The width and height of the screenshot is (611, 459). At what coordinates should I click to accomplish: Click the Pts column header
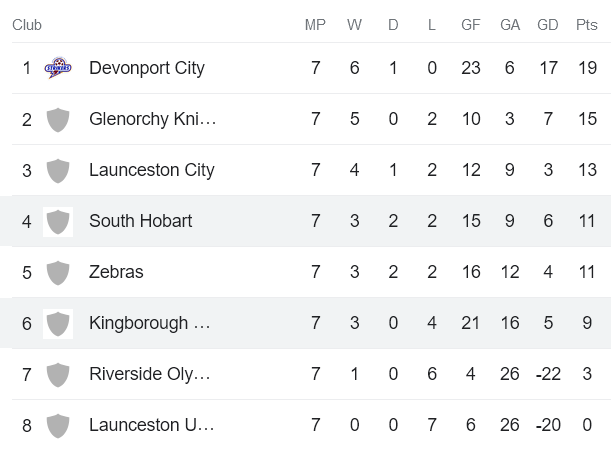pyautogui.click(x=586, y=25)
